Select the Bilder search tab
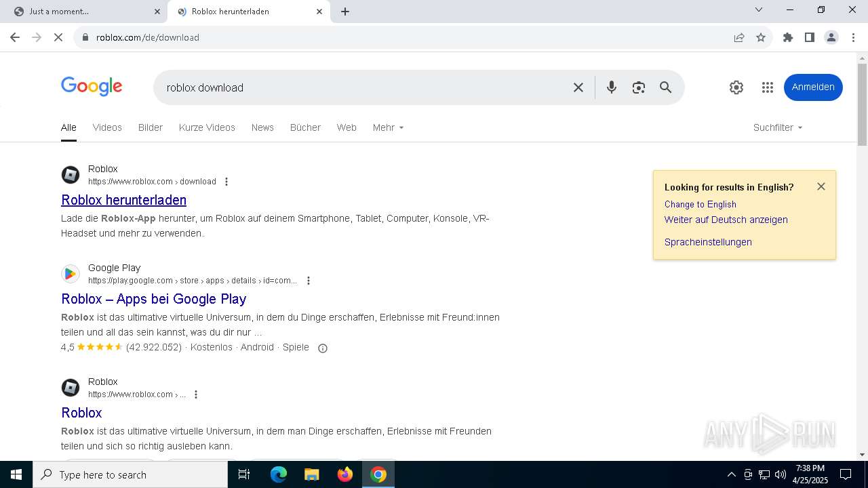The image size is (868, 488). pyautogui.click(x=151, y=127)
